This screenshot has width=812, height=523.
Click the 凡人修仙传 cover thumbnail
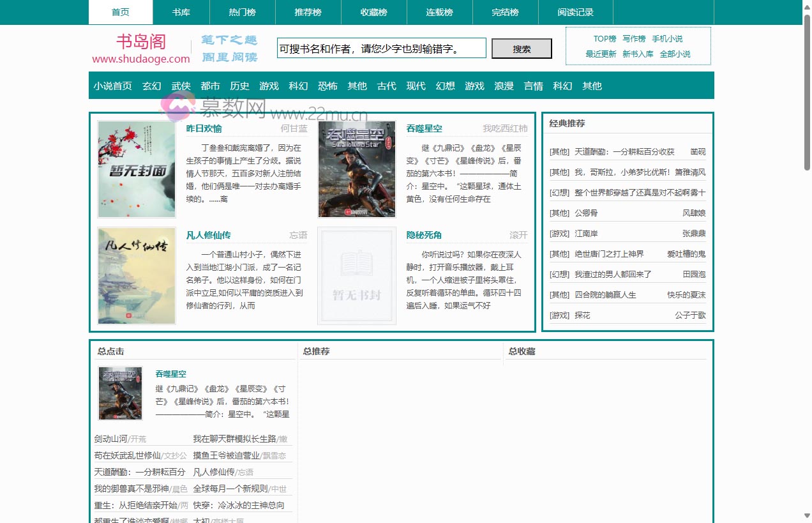click(x=137, y=276)
